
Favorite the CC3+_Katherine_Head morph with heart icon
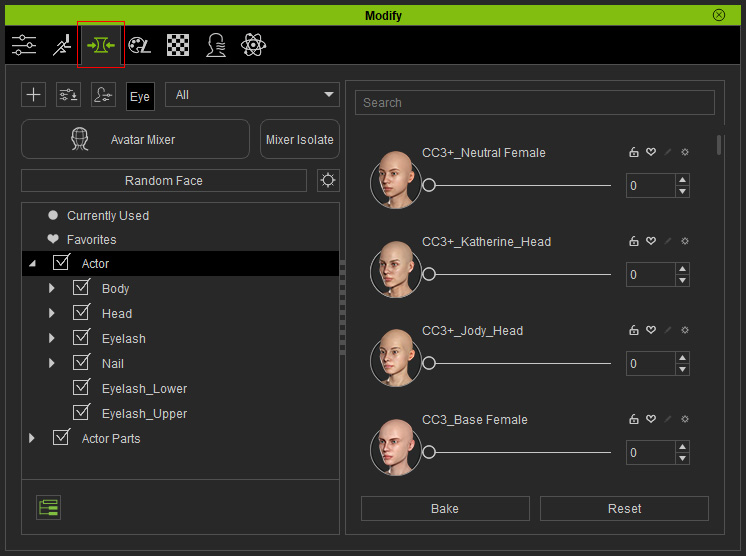(651, 241)
